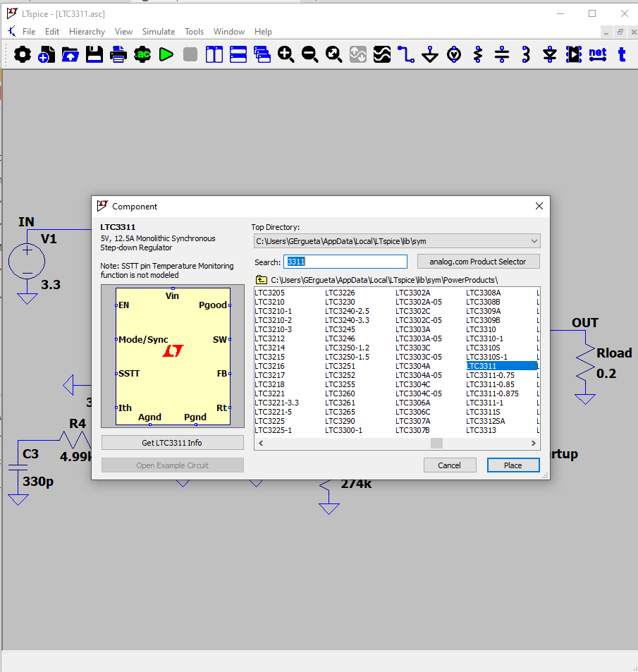Select the resistor component tool
Screen dimensions: 638x672
click(x=478, y=54)
